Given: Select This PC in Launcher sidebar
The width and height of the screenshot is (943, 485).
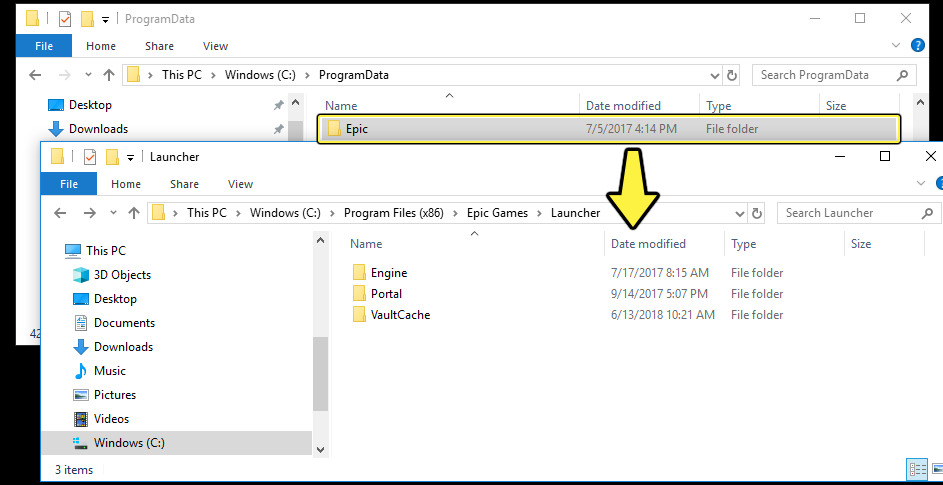Looking at the screenshot, I should (96, 251).
